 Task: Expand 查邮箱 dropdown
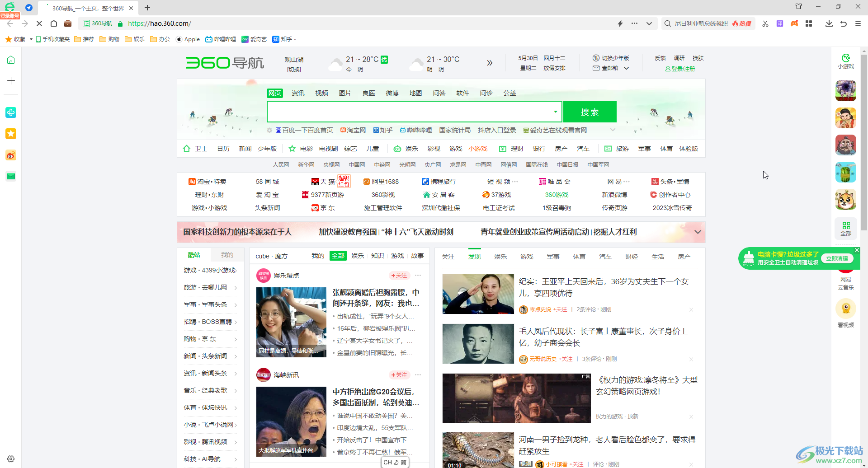point(627,68)
